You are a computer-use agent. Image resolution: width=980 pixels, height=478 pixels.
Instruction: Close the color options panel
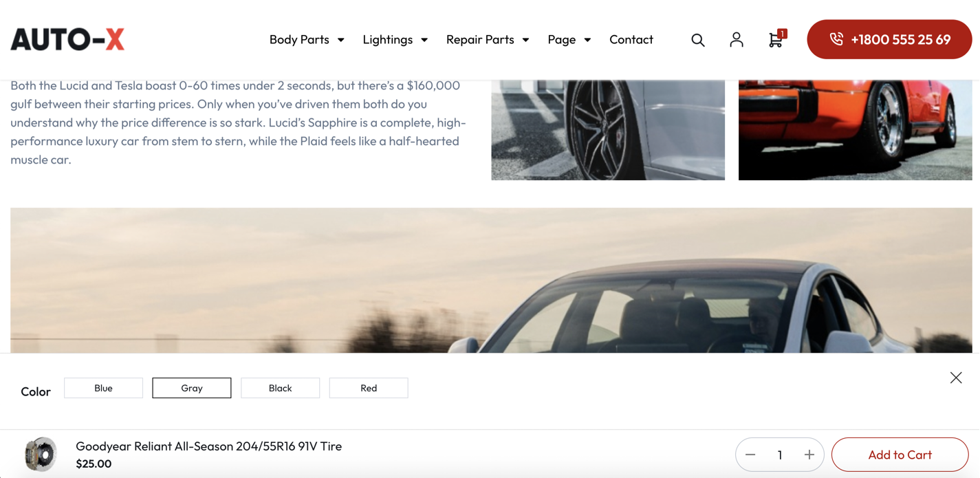pos(956,378)
